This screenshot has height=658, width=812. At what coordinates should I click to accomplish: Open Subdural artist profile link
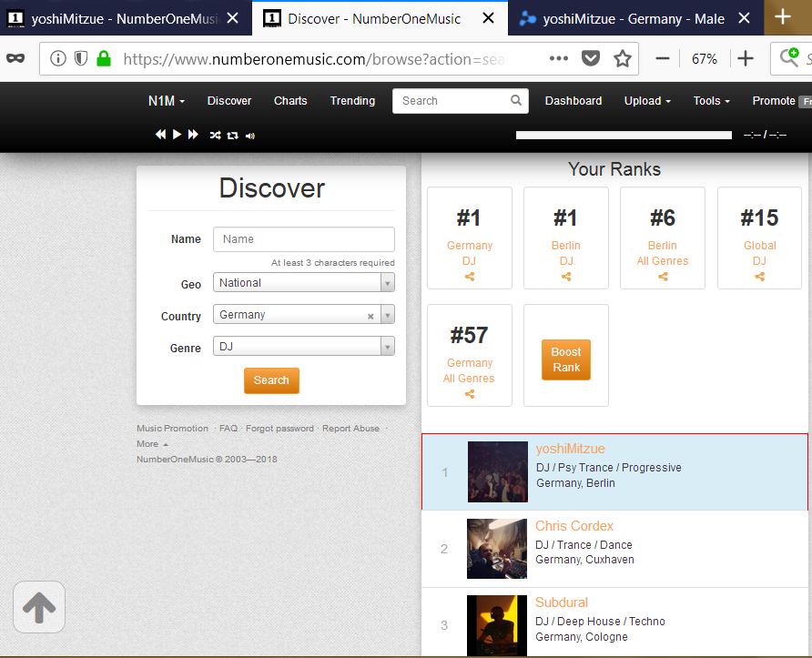[x=562, y=602]
